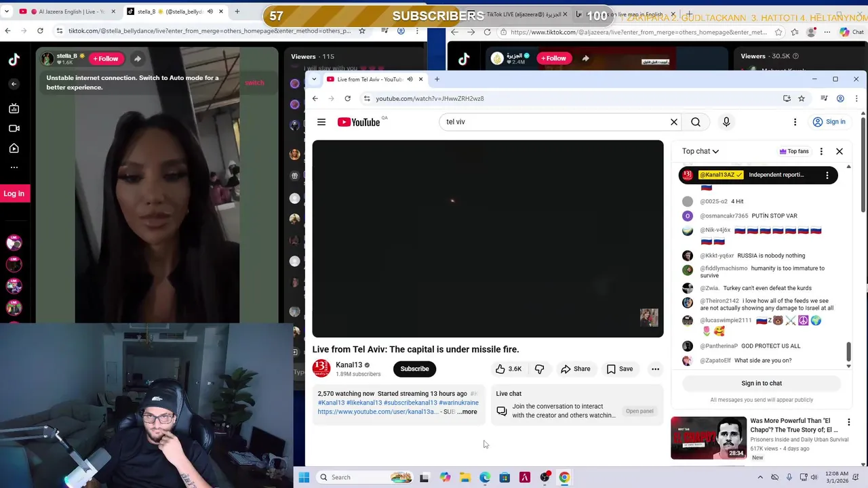Show hidden system tray icons chevron
868x488 pixels.
762,477
